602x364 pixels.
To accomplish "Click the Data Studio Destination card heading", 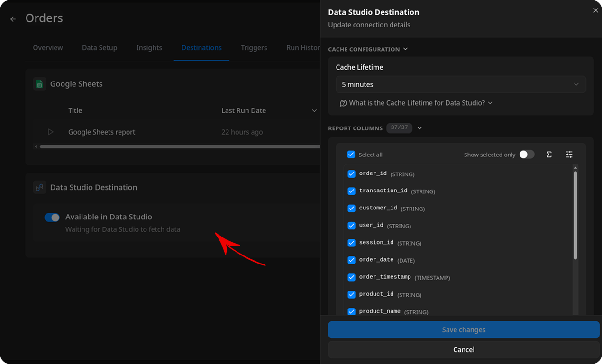I will click(x=94, y=187).
